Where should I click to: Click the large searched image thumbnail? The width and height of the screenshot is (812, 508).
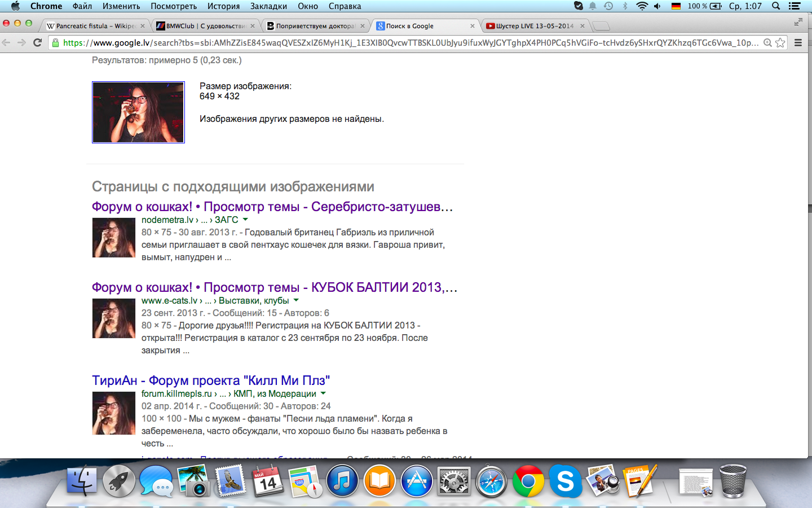coord(138,112)
